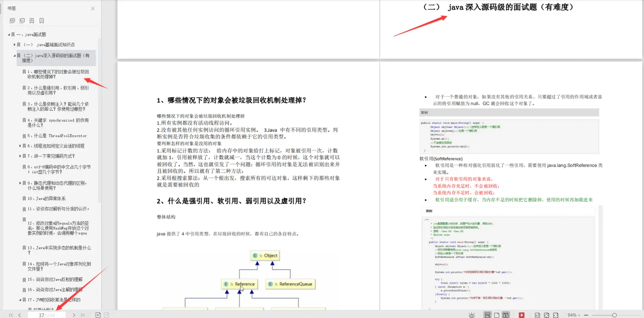The width and height of the screenshot is (644, 318).
Task: Open bookmark 4、关键字 synchronized 的作用
Action: [58, 123]
